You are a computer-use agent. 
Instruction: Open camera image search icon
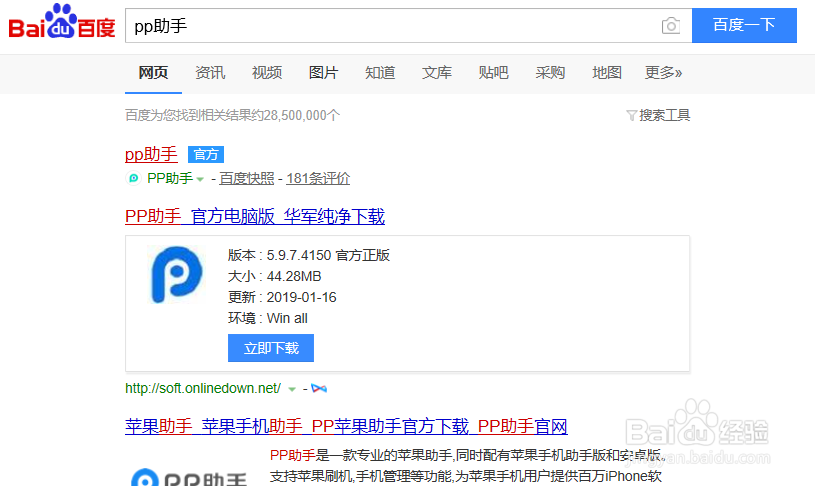tap(671, 25)
